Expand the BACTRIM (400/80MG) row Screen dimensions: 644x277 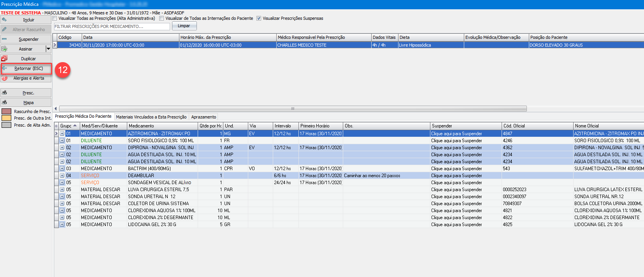click(x=62, y=169)
